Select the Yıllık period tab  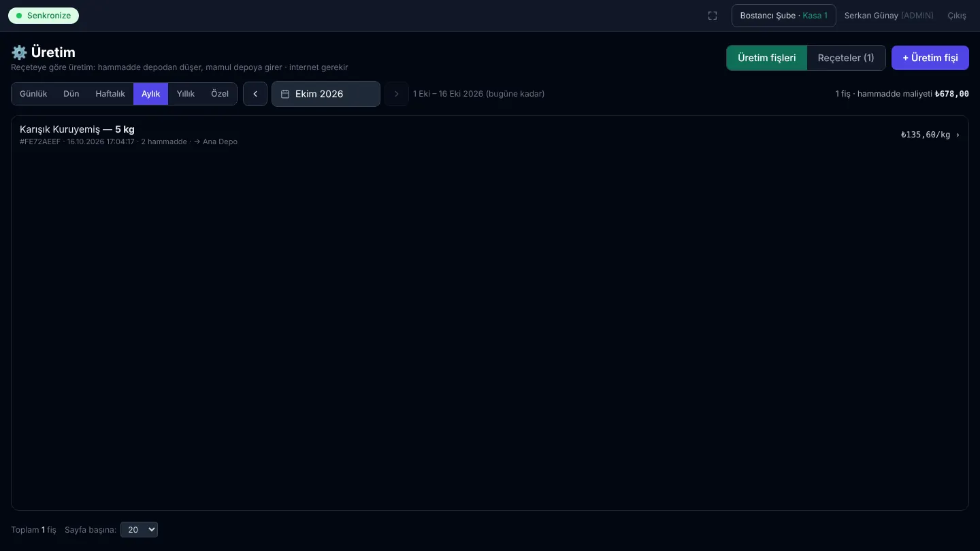pos(186,94)
